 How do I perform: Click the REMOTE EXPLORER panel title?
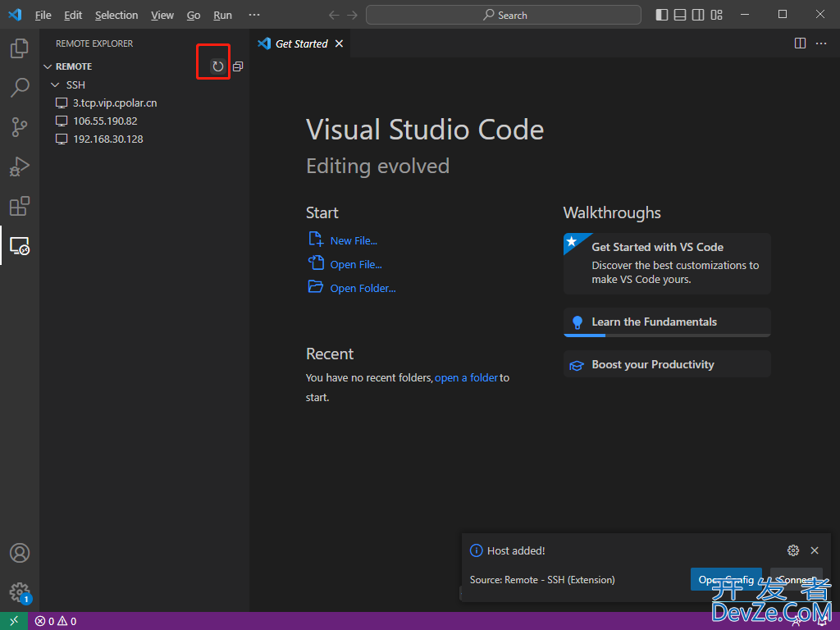94,43
